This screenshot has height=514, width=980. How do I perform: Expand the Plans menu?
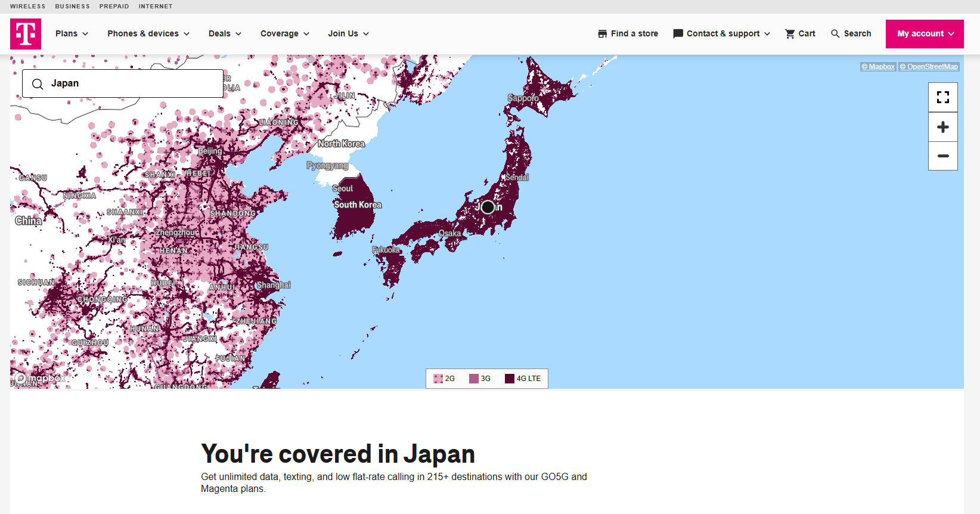[x=72, y=34]
